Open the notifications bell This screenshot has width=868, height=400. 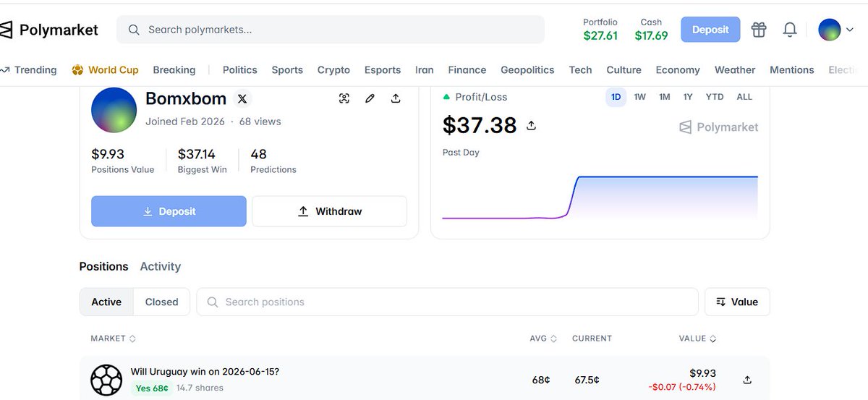790,30
